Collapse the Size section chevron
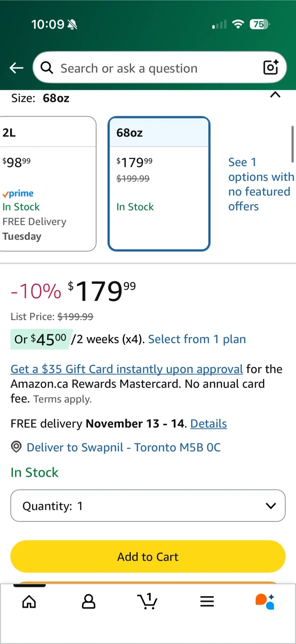 click(x=275, y=95)
